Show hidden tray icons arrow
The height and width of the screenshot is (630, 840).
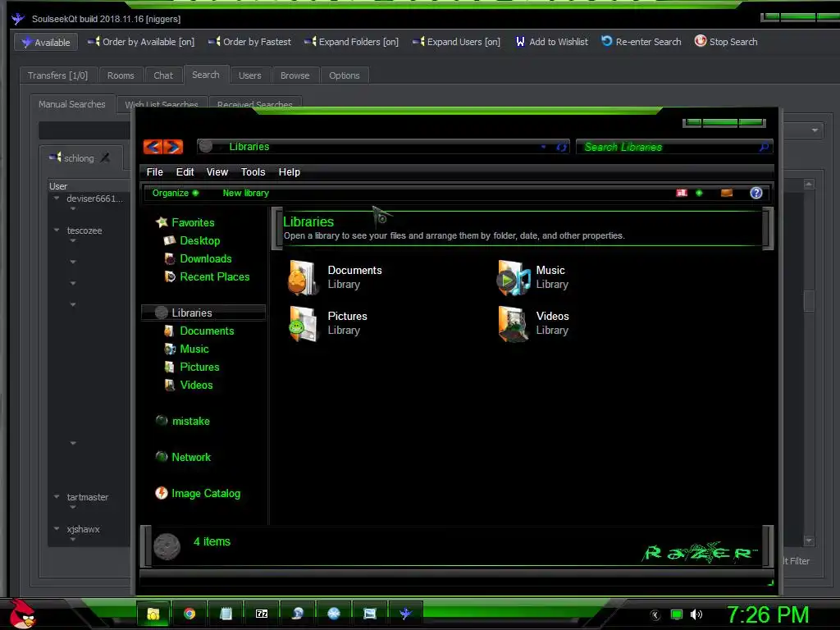pyautogui.click(x=655, y=614)
